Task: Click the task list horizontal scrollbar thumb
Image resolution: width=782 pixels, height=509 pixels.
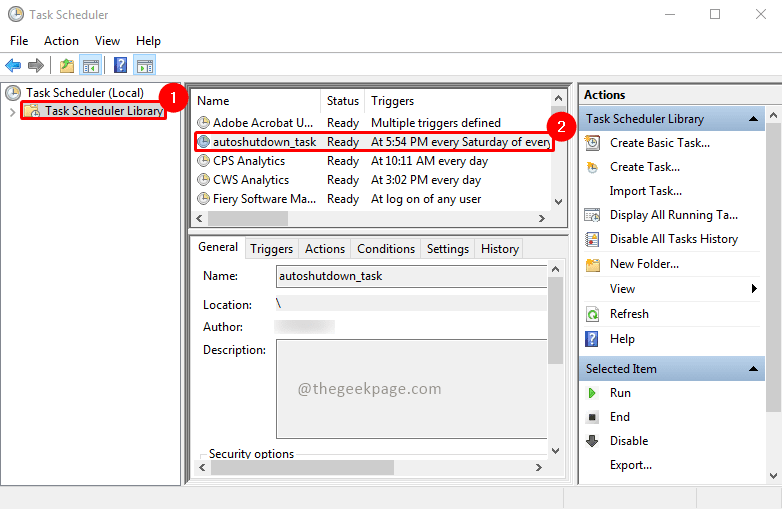Action: click(x=248, y=218)
